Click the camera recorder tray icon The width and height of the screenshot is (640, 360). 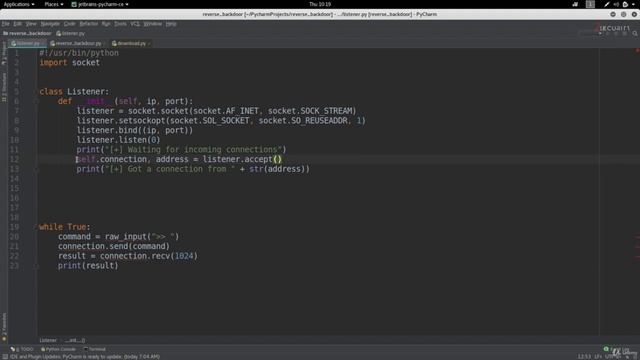pyautogui.click(x=575, y=4)
